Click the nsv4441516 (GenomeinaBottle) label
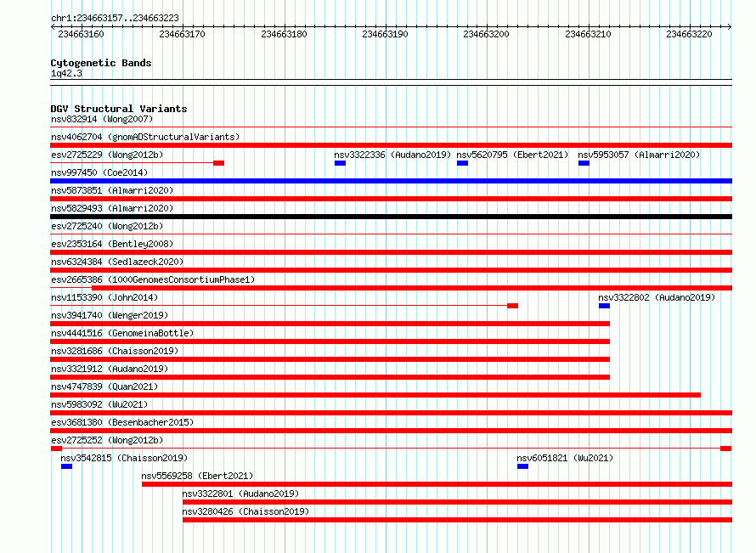 coord(122,333)
